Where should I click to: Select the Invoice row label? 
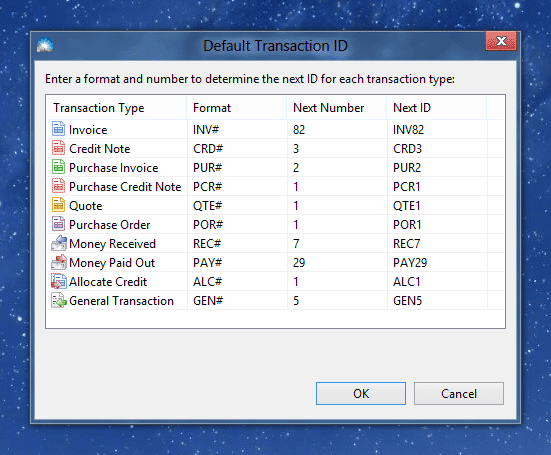[88, 130]
